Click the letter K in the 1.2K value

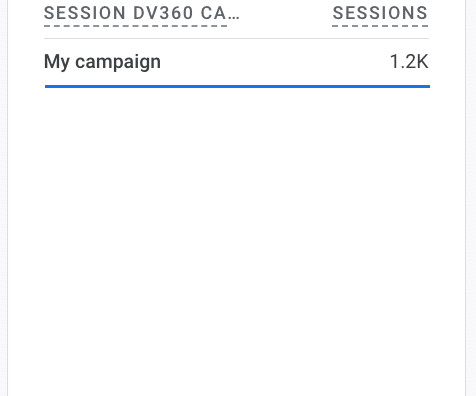[x=422, y=62]
